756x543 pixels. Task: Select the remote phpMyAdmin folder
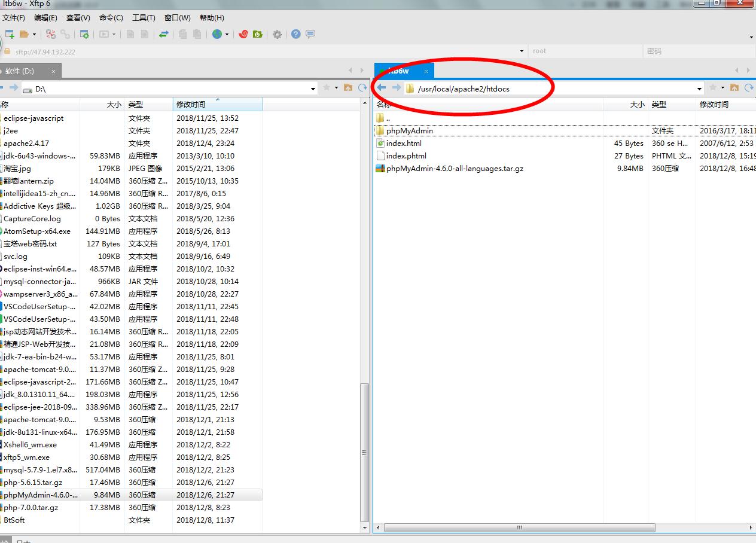410,130
